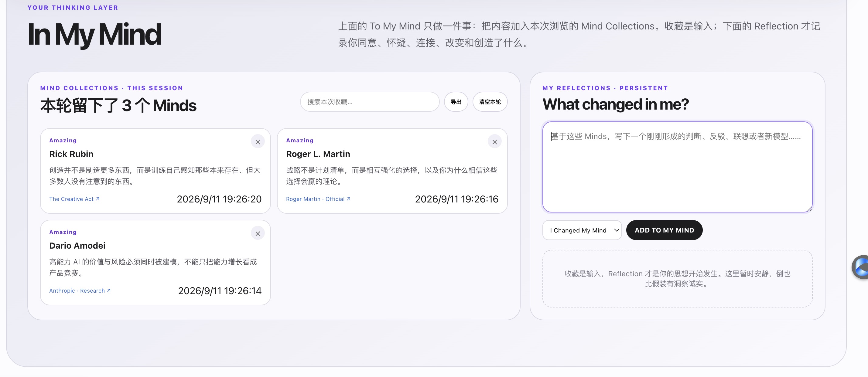Open Roger Martin Official source link
868x377 pixels.
(x=318, y=199)
